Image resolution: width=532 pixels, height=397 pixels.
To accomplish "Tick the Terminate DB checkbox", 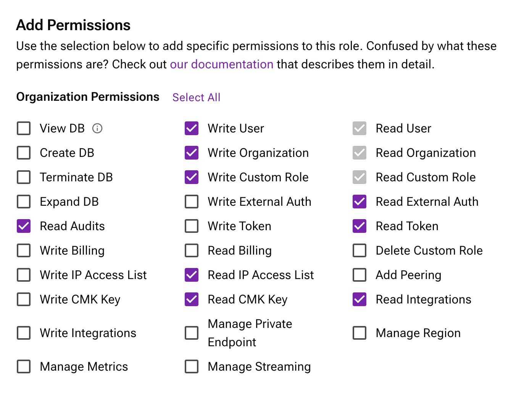I will pos(24,177).
